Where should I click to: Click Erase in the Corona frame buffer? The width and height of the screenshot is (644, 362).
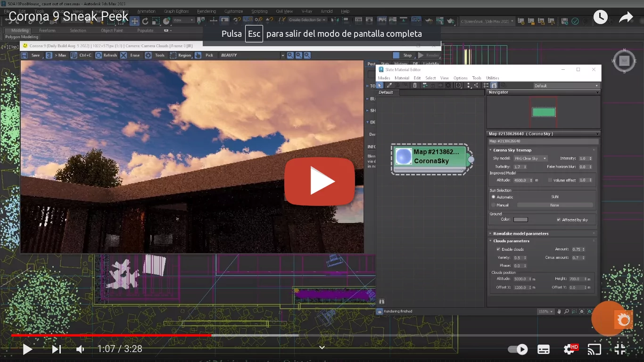131,55
